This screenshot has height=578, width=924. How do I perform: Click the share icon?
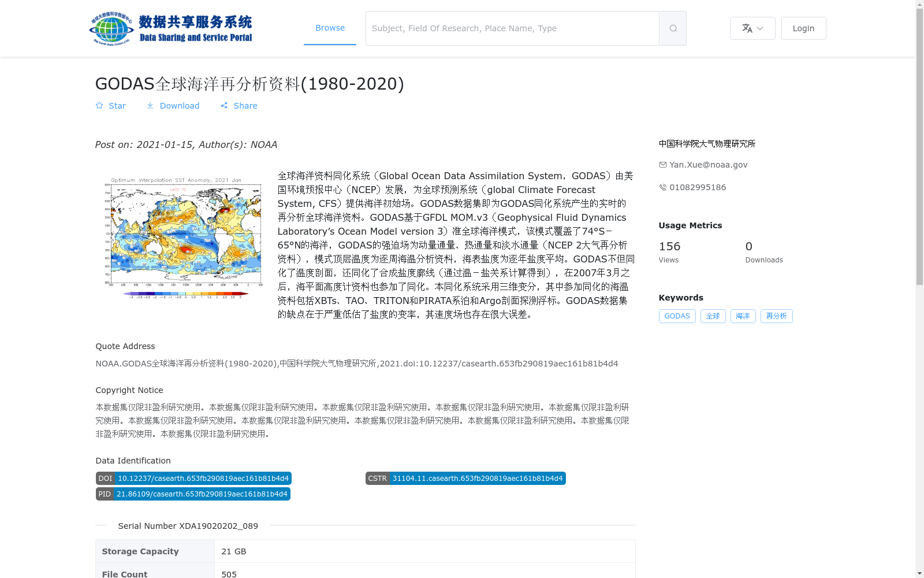coord(224,106)
